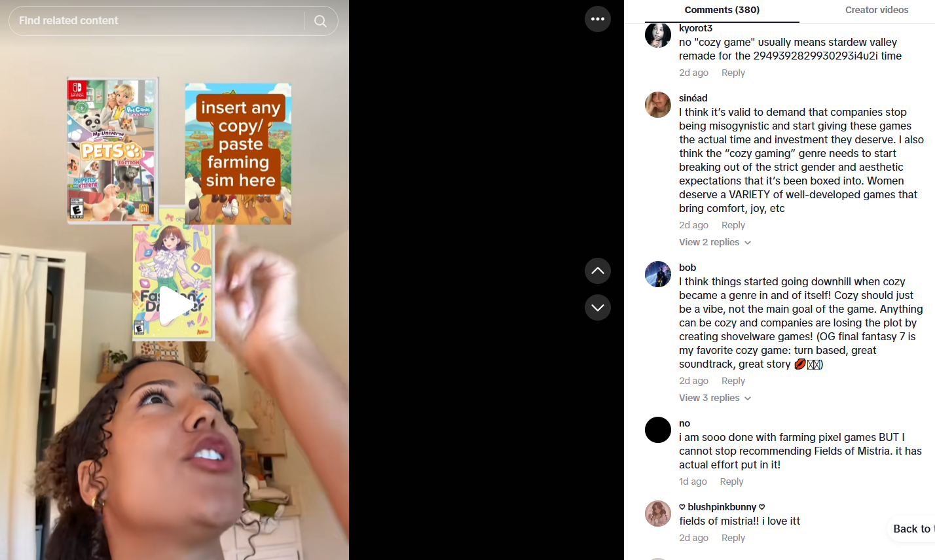Image resolution: width=935 pixels, height=560 pixels.
Task: Expand View 3 replies under bob's comment
Action: pos(715,398)
